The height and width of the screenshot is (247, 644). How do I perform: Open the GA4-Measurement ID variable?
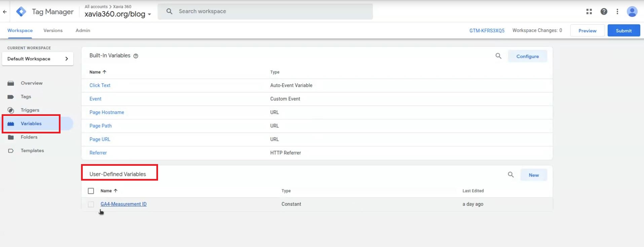point(123,204)
